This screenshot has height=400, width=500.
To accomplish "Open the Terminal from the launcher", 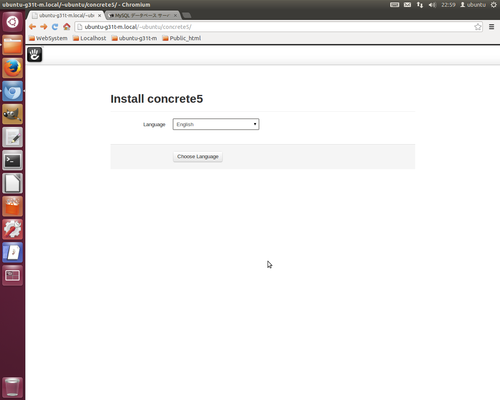I will point(13,160).
